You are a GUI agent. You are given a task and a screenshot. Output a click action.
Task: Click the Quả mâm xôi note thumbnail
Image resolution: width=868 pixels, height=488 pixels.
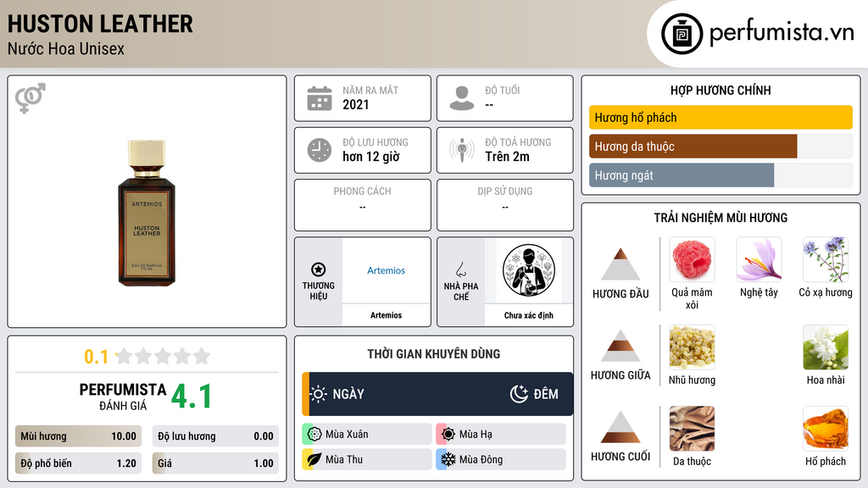coord(692,259)
